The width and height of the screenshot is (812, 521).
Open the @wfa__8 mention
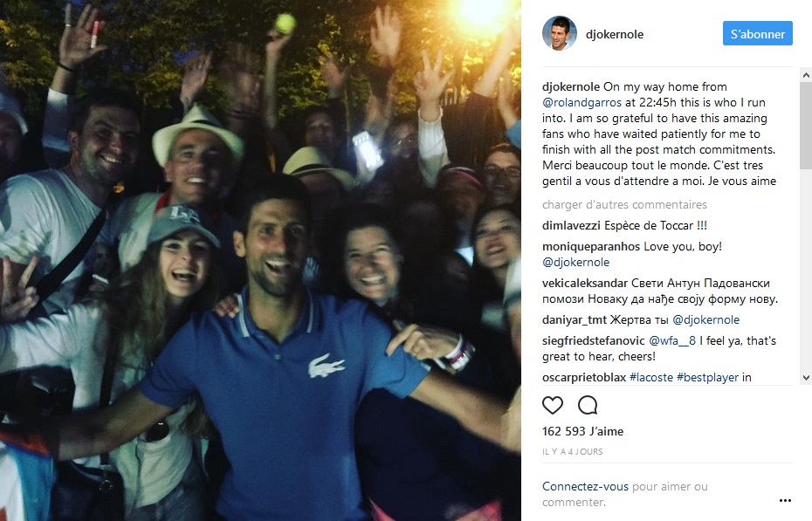pos(672,340)
